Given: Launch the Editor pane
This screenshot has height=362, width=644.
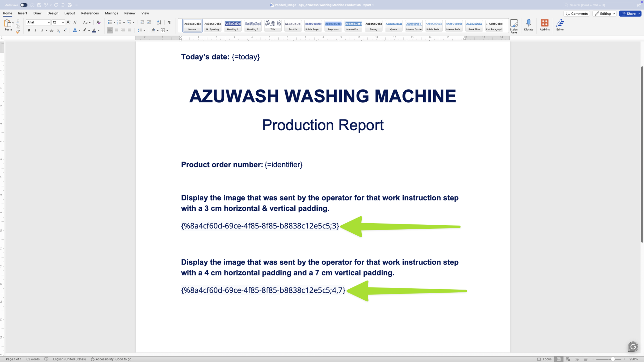Looking at the screenshot, I should pos(560,26).
